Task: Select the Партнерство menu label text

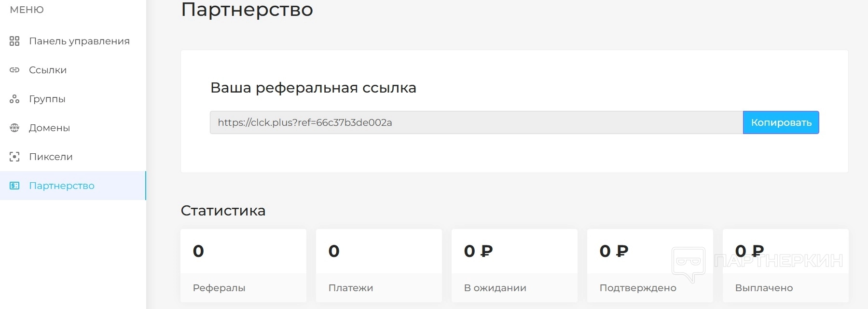Action: click(62, 186)
